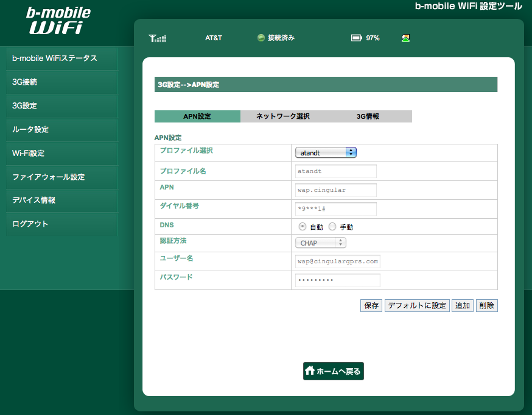Open the 認証方法 CHAP dropdown

coord(321,243)
